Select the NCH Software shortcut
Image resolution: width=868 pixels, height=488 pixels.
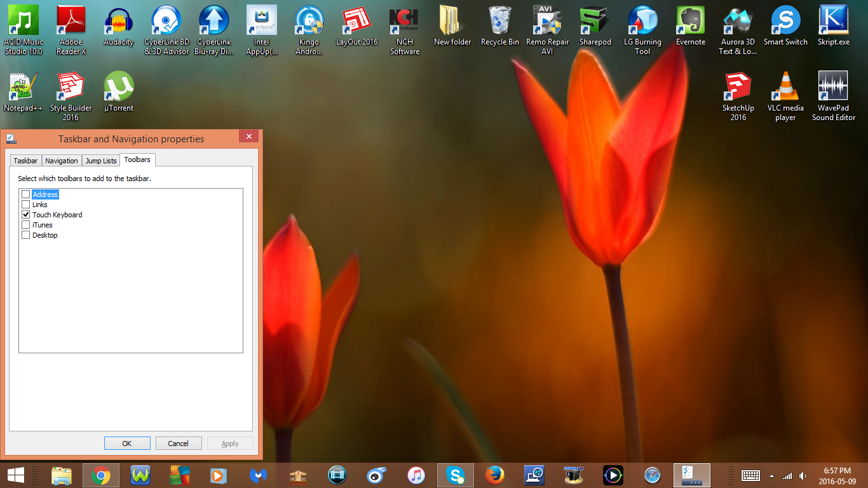[405, 29]
